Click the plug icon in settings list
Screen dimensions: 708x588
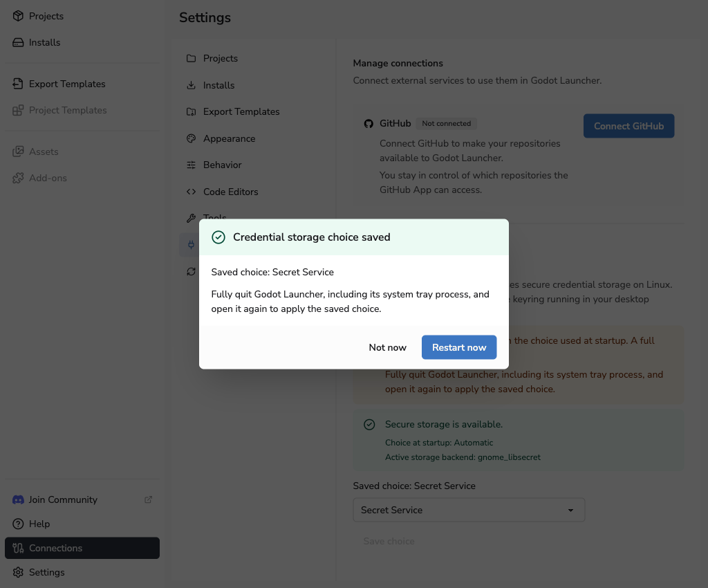point(191,245)
